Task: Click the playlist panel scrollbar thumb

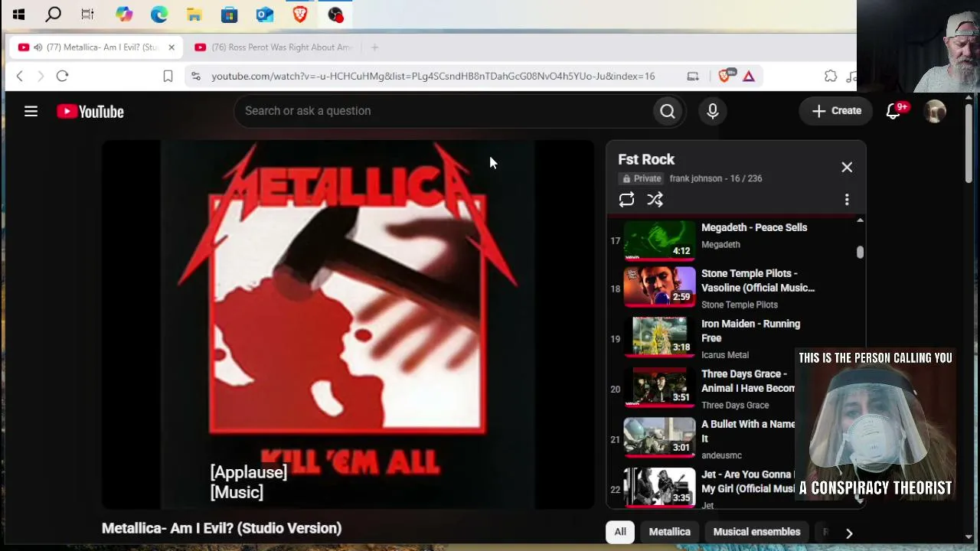Action: click(x=860, y=252)
